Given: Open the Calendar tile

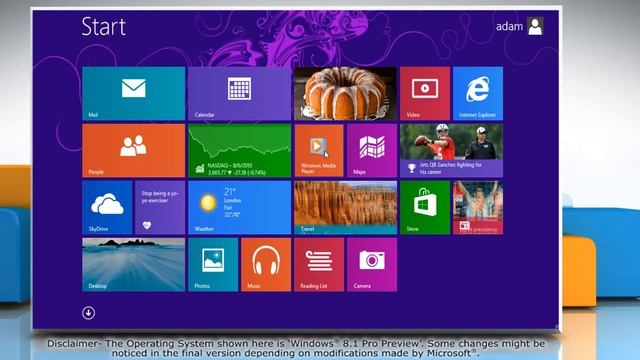Looking at the screenshot, I should pyautogui.click(x=240, y=93).
